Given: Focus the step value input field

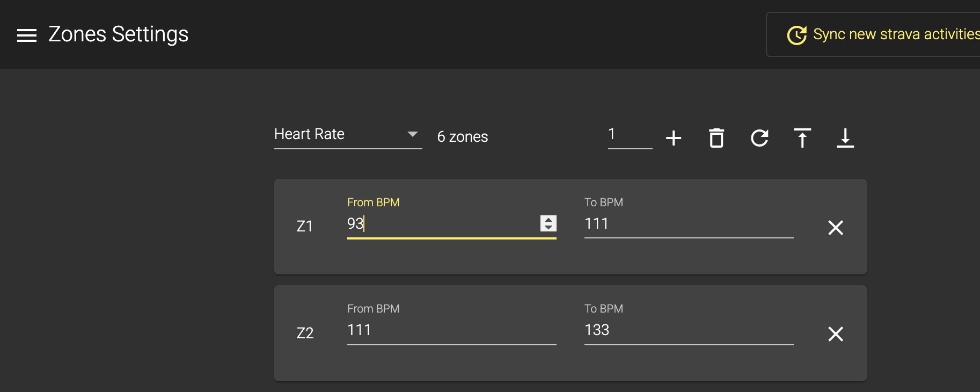Looking at the screenshot, I should click(x=630, y=134).
